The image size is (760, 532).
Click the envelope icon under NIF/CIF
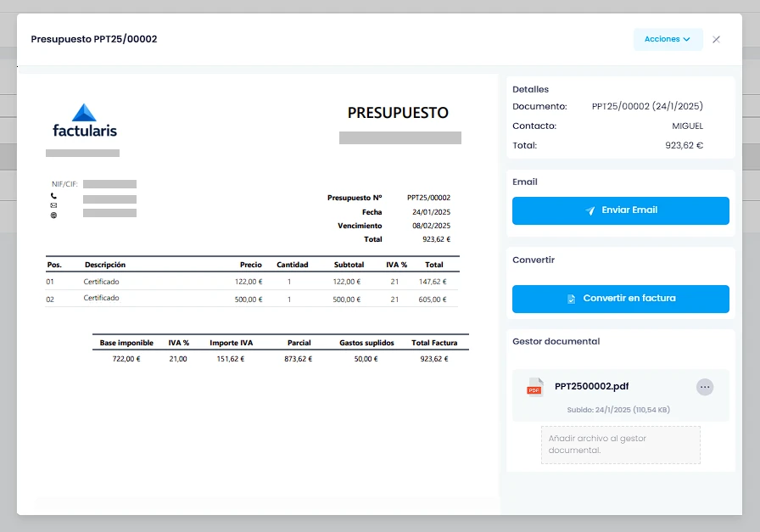[53, 205]
